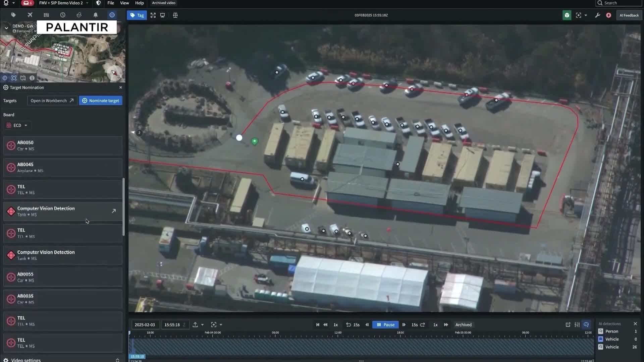Click the presentation screen icon in video toolbar

click(x=163, y=15)
